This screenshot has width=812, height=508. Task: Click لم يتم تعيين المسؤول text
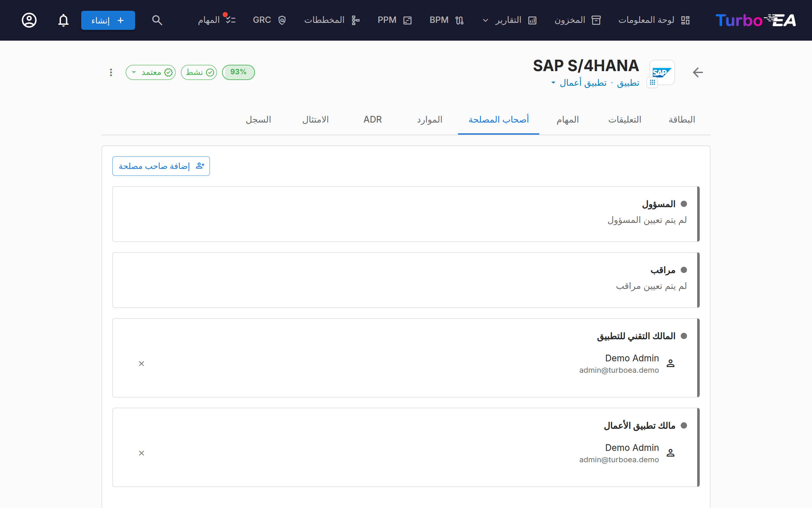click(x=647, y=220)
